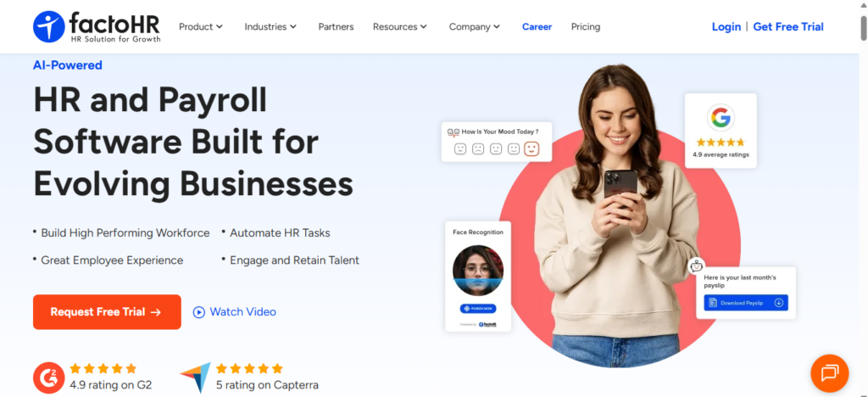Click the play icon beside Watch Video
The height and width of the screenshot is (397, 868).
[x=199, y=312]
